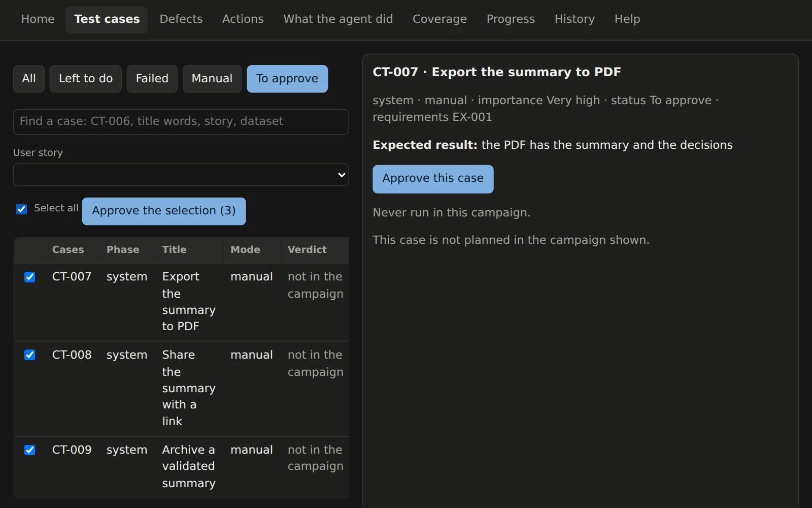
Task: Show only Manual cases
Action: click(212, 79)
